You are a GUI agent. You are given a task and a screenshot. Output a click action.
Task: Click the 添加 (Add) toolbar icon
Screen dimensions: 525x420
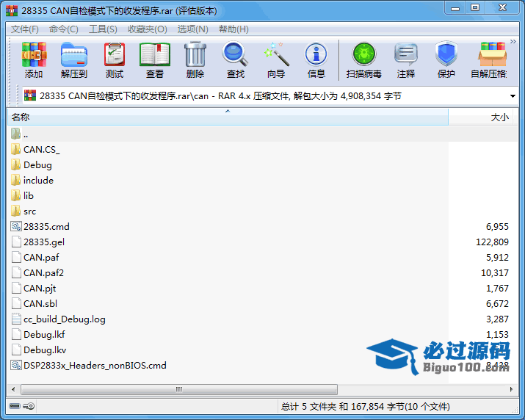[34, 60]
